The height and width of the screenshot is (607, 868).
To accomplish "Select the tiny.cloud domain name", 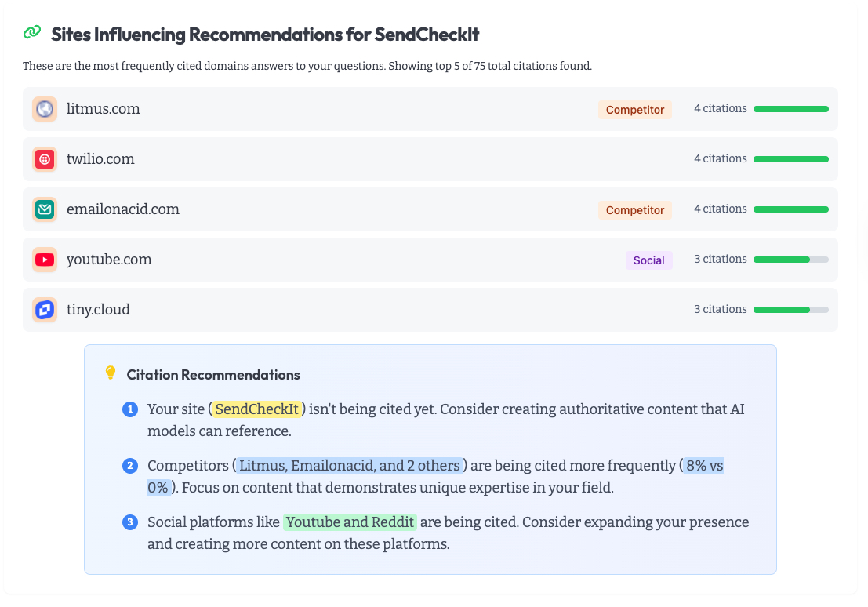I will pos(98,310).
